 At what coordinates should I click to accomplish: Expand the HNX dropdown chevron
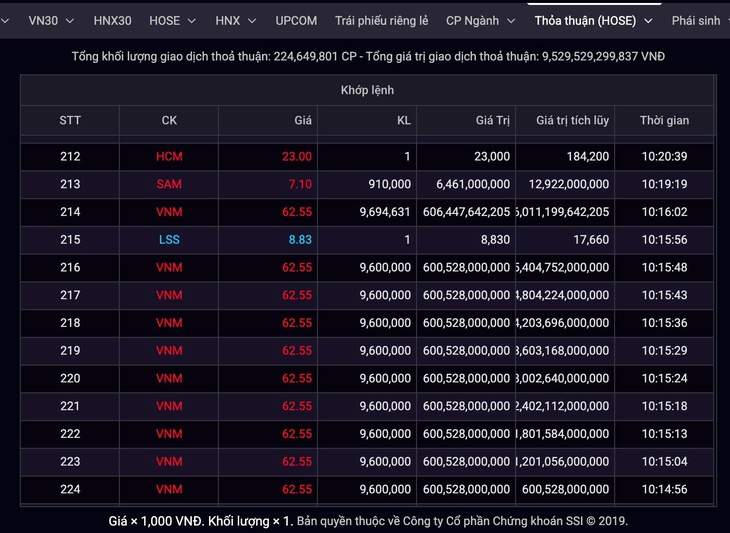(252, 20)
